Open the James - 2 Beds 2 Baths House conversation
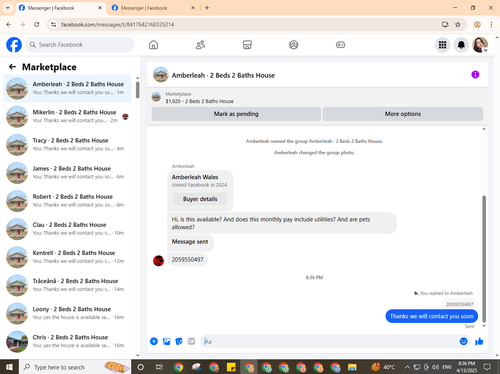The image size is (500, 374). pyautogui.click(x=68, y=173)
